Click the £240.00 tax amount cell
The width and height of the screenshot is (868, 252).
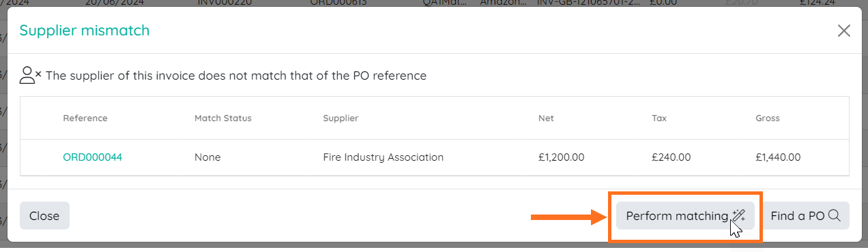(x=671, y=157)
